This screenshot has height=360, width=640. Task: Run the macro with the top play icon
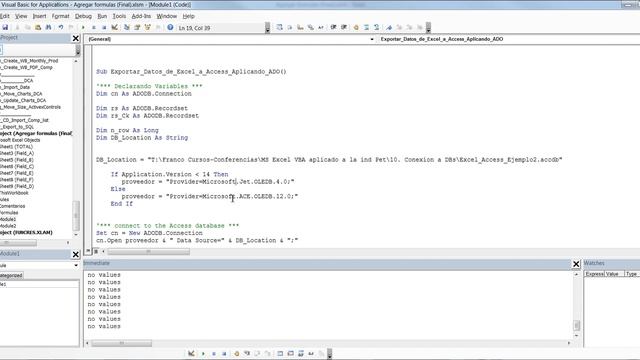[x=83, y=27]
